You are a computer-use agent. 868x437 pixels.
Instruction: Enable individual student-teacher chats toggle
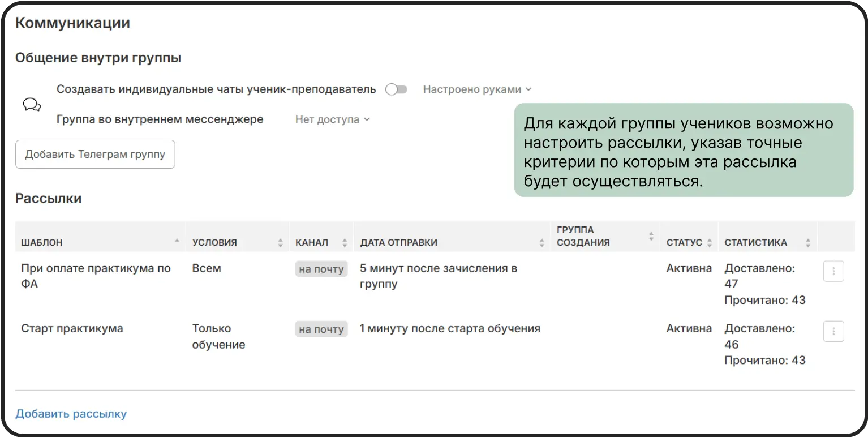(396, 89)
